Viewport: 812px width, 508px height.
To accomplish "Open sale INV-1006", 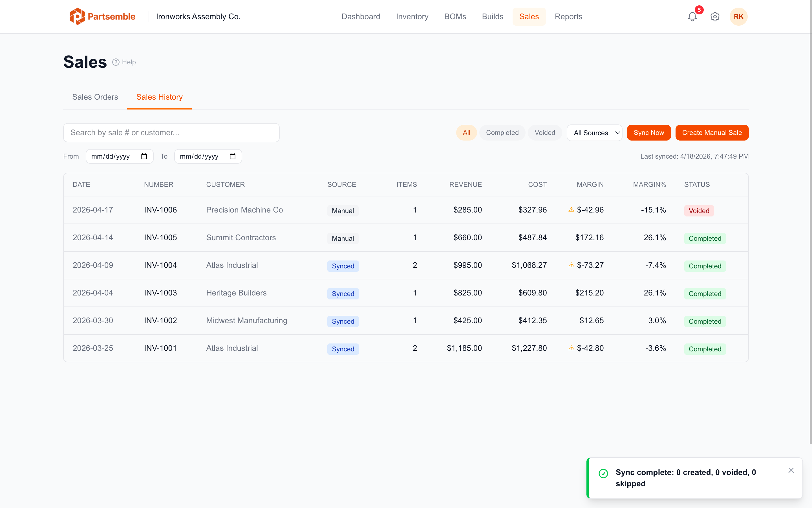I will 160,210.
